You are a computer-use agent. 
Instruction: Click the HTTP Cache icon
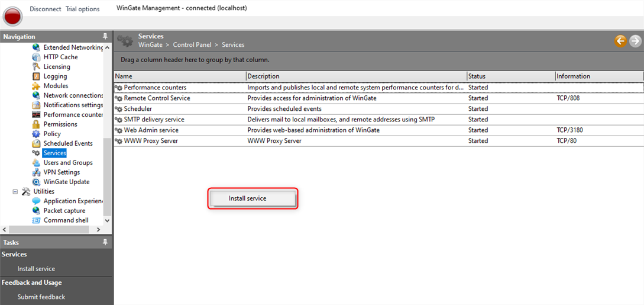[x=36, y=57]
